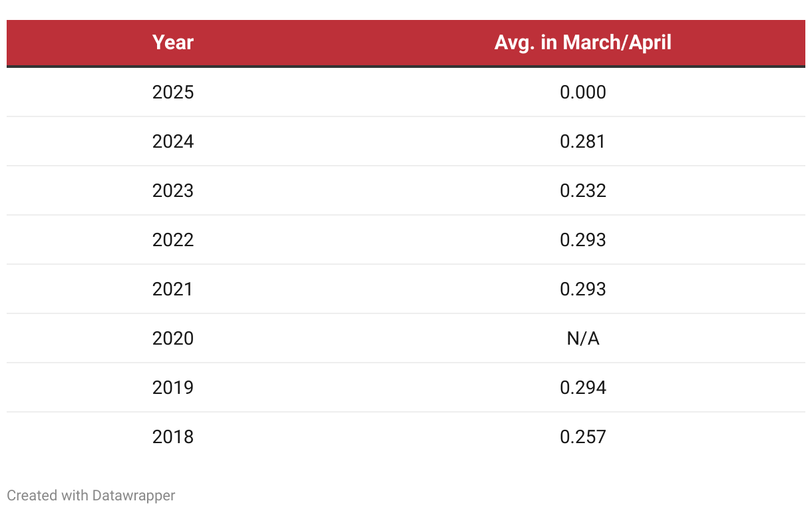This screenshot has width=812, height=511.
Task: Click the 0.232 average value
Action: point(582,190)
